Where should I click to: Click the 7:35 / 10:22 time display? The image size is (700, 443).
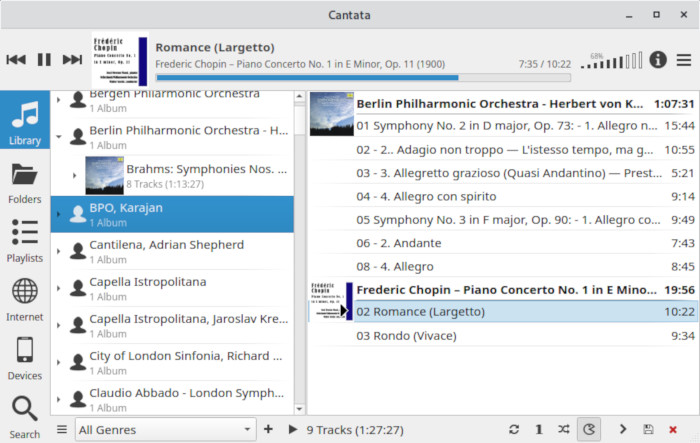[x=545, y=64]
